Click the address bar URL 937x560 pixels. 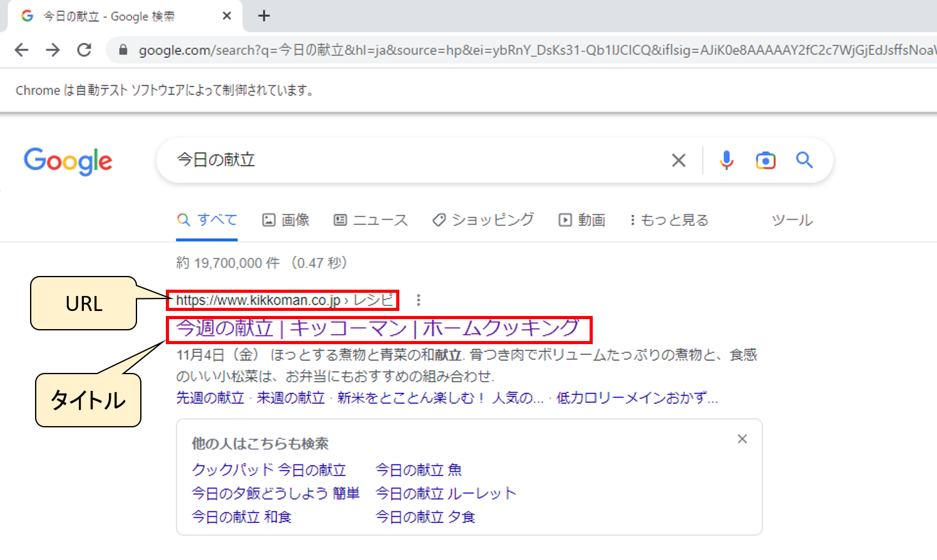[x=537, y=50]
